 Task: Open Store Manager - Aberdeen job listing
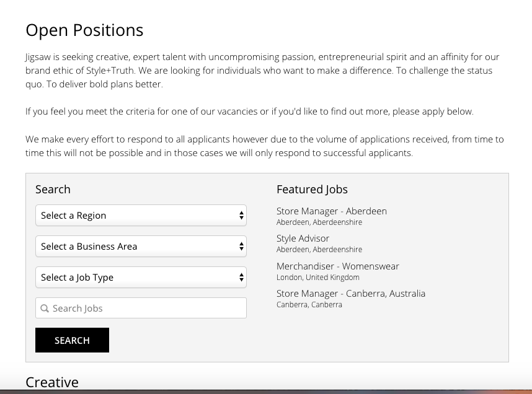tap(332, 211)
